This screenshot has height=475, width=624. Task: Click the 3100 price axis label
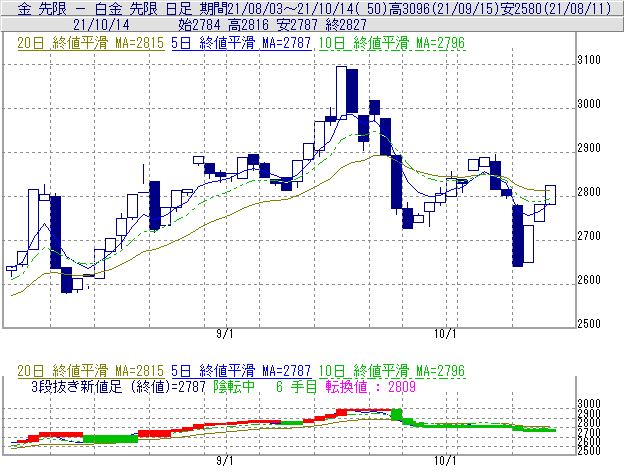tap(589, 60)
